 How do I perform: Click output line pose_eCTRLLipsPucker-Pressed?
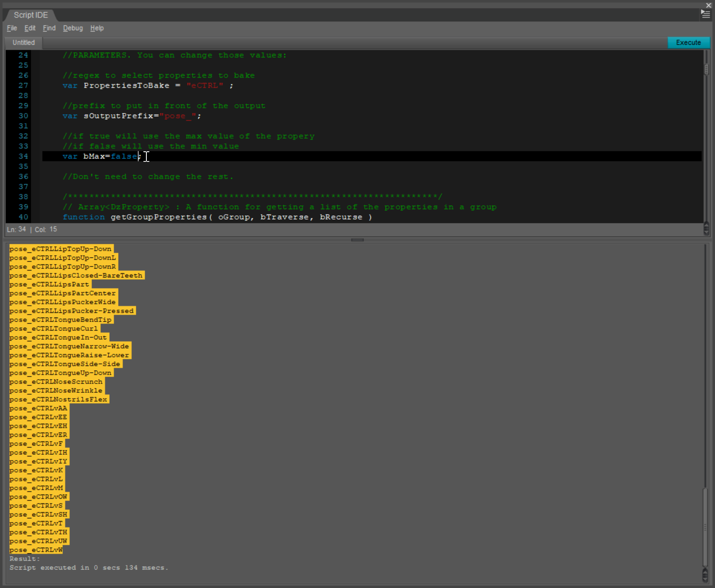(72, 311)
